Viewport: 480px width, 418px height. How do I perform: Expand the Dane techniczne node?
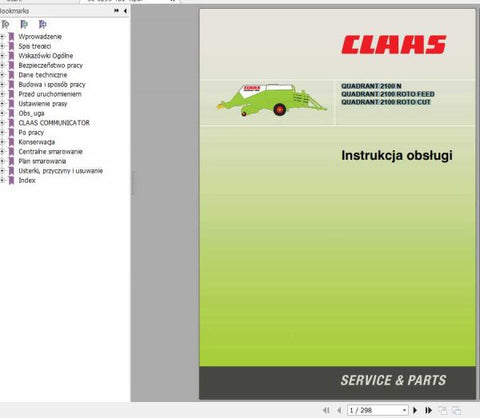(2, 75)
